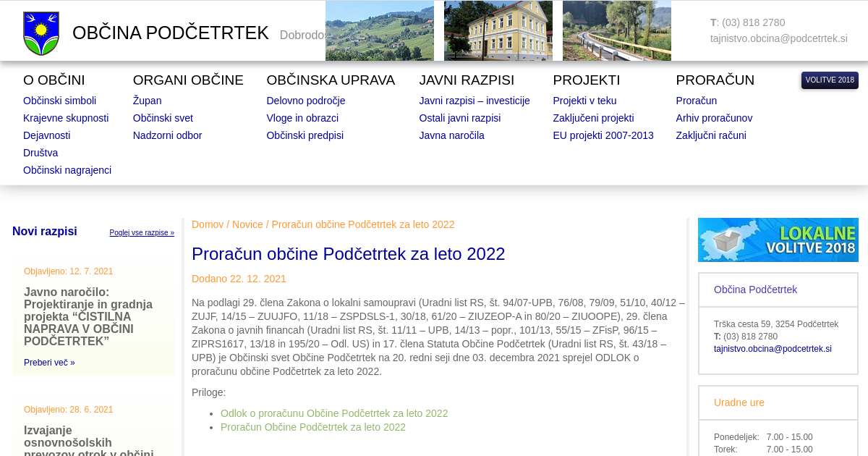868x456 pixels.
Task: Open the roadside fence header photo
Action: (x=616, y=31)
